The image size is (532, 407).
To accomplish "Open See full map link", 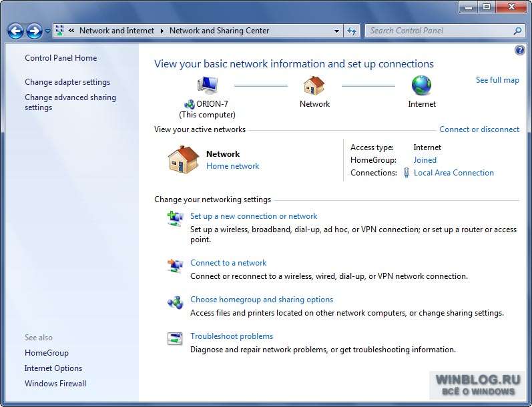I will [x=497, y=80].
